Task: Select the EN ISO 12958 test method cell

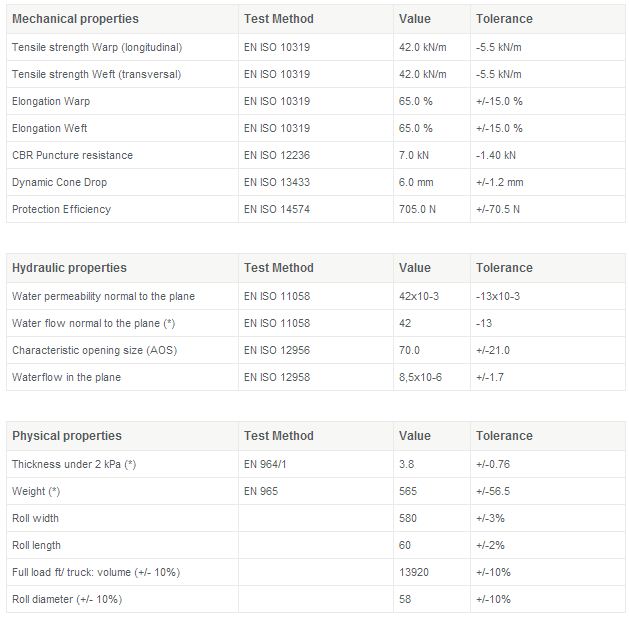Action: (x=277, y=377)
